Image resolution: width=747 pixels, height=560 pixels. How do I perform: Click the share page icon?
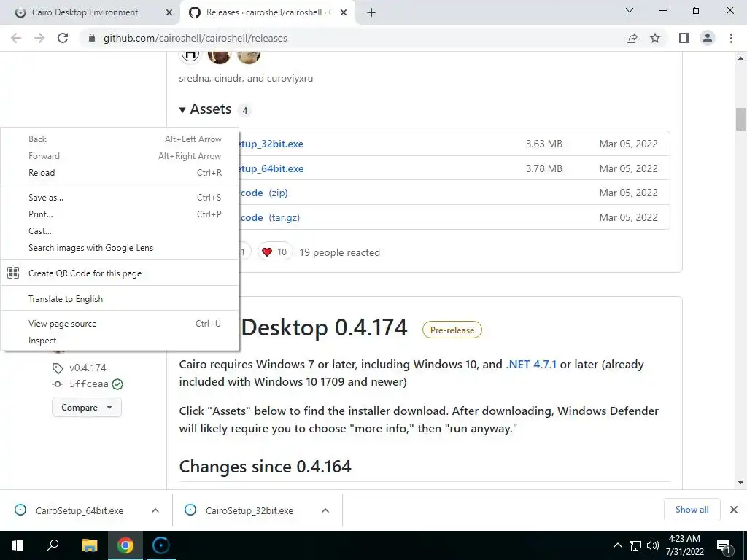coord(632,38)
